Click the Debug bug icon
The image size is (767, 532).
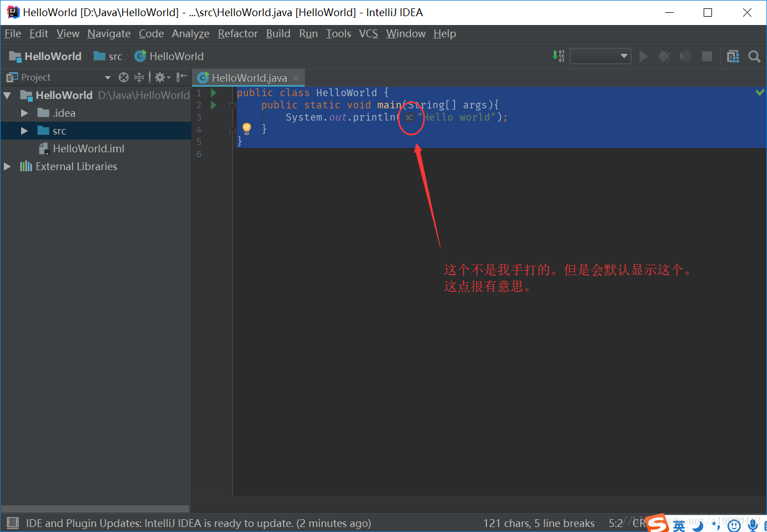coord(664,56)
